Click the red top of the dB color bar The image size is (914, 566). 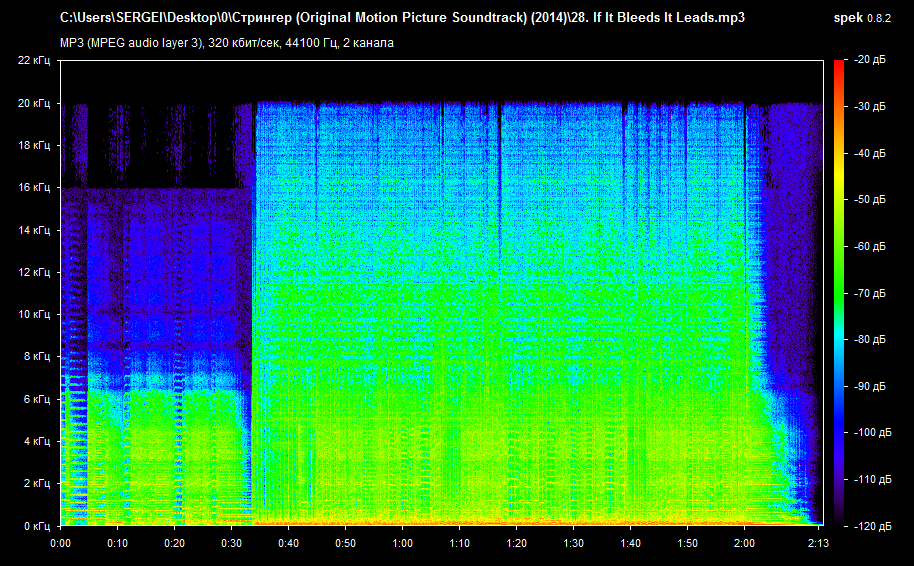[x=838, y=66]
